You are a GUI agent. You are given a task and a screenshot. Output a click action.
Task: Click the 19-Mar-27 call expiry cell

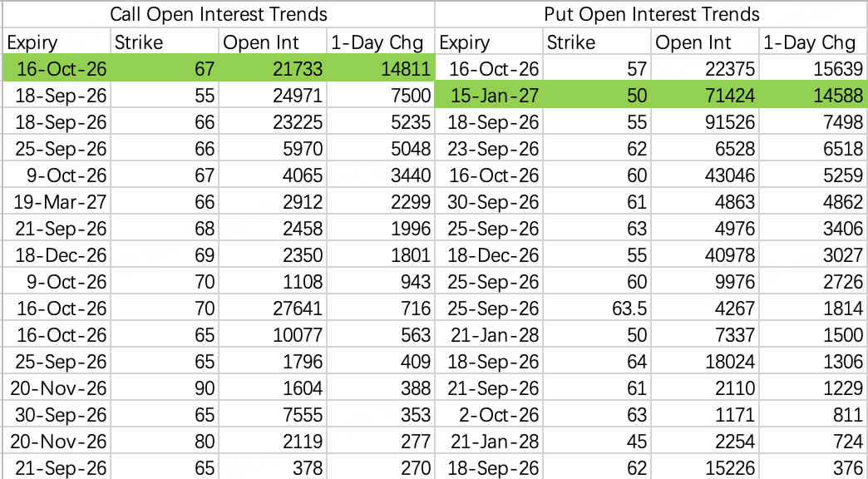pyautogui.click(x=57, y=201)
